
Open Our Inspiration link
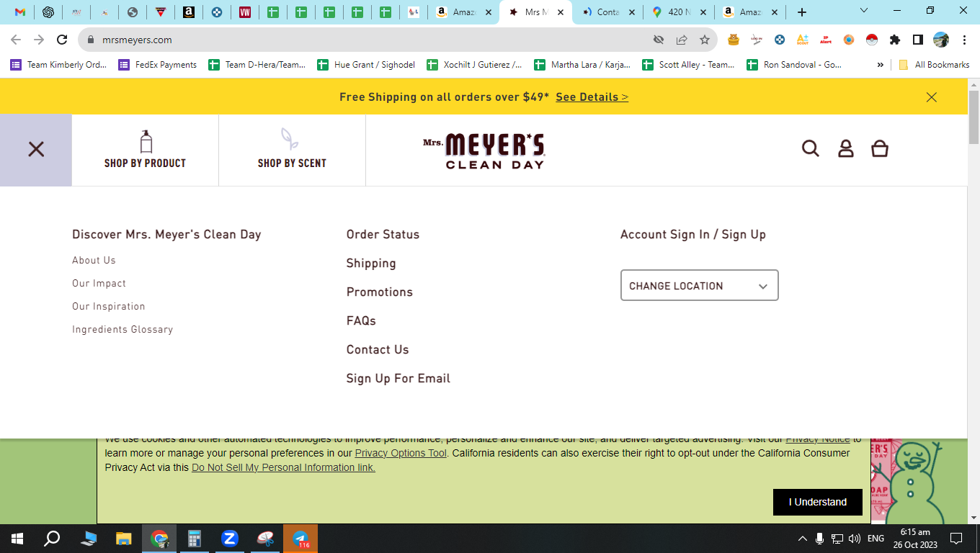tap(109, 306)
